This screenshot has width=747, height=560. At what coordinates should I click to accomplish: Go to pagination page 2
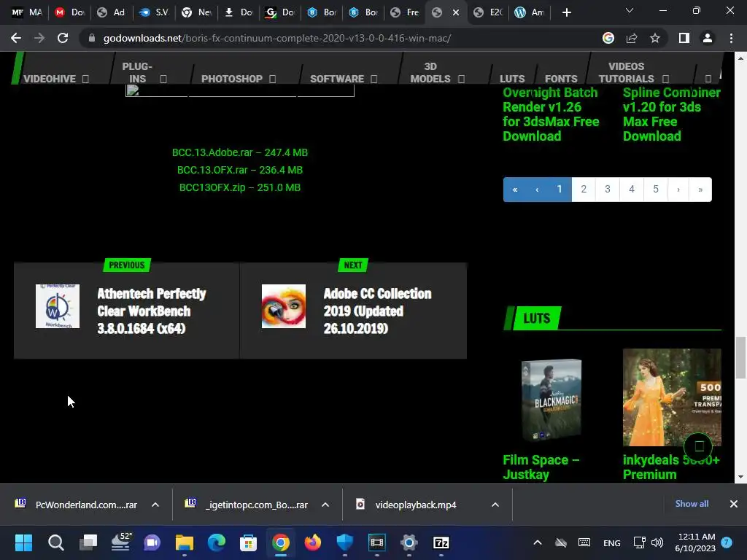click(x=584, y=190)
